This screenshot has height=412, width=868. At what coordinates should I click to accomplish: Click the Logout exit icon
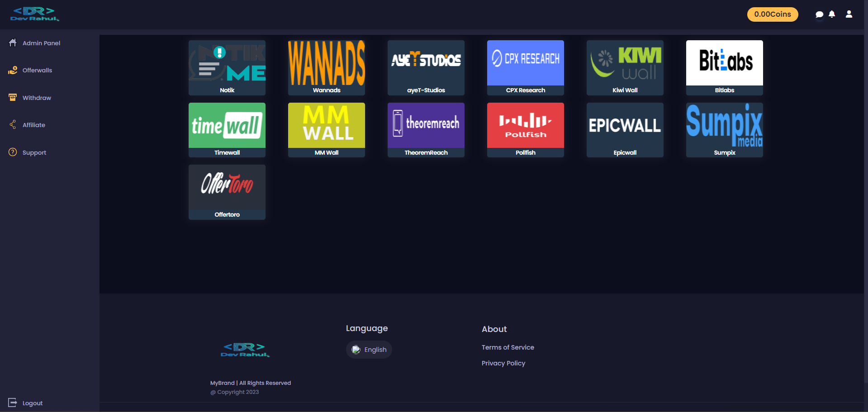point(13,403)
